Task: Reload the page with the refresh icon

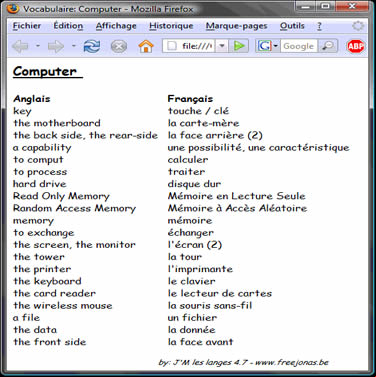Action: pos(92,46)
